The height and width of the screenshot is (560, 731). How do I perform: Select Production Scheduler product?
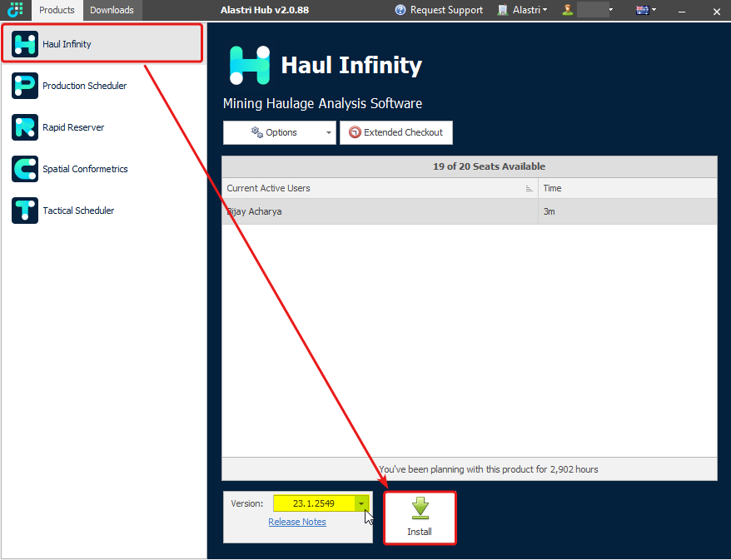[x=102, y=86]
